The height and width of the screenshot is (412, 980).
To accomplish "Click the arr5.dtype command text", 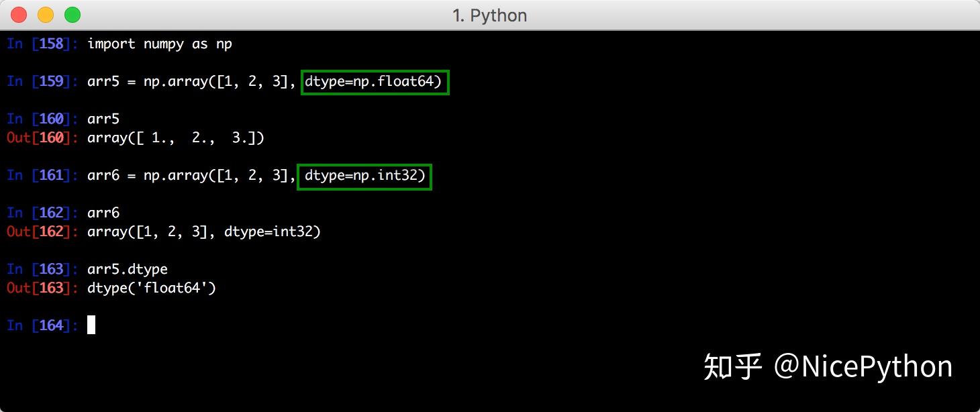I will 128,270.
